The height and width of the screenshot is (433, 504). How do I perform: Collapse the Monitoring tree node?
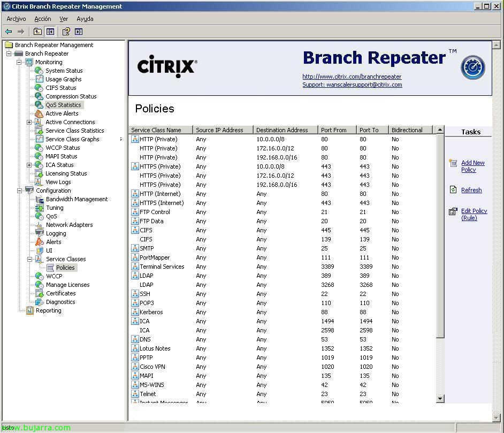pos(19,62)
